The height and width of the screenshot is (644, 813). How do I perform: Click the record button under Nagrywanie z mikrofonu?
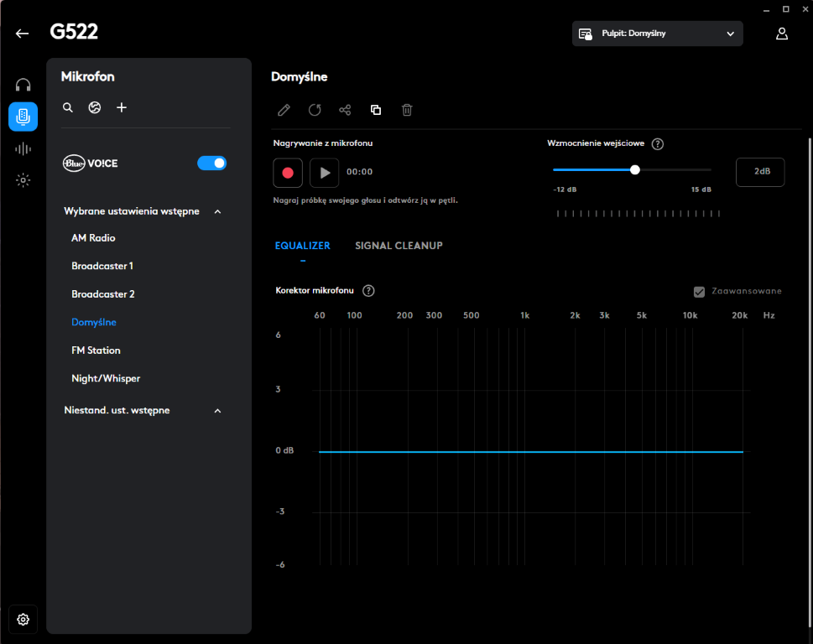[288, 172]
